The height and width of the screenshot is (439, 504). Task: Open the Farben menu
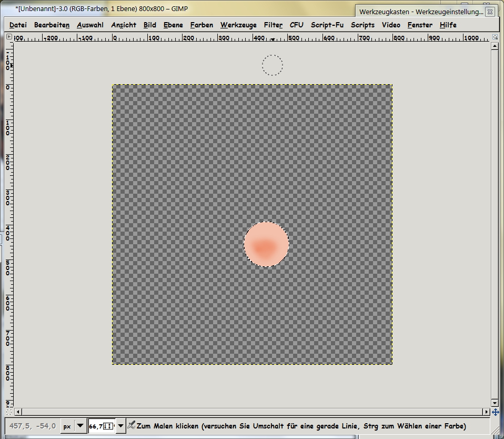click(201, 25)
